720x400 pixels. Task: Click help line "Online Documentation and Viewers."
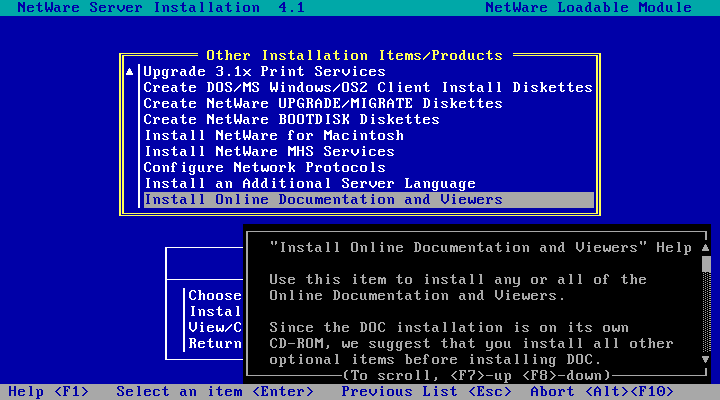(417, 296)
